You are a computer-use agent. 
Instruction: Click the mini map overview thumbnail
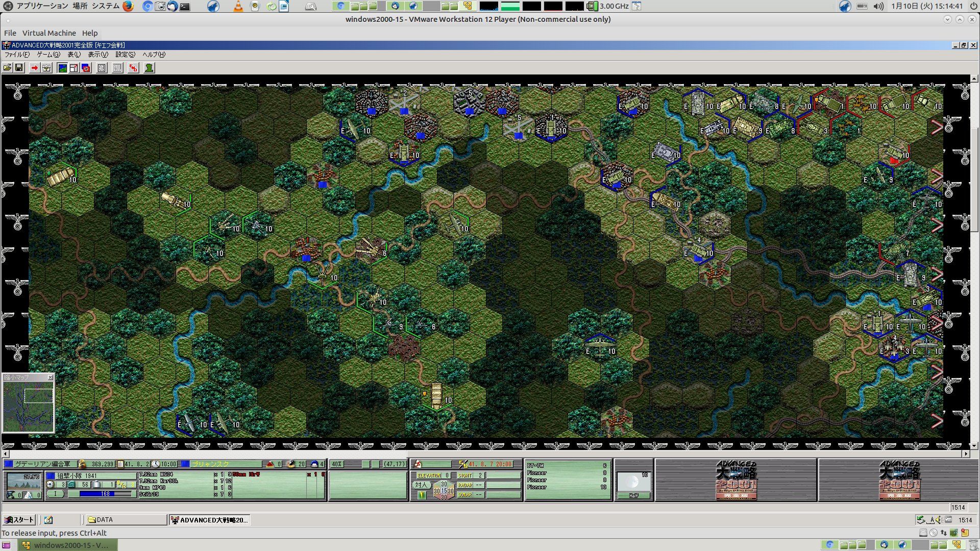[28, 407]
